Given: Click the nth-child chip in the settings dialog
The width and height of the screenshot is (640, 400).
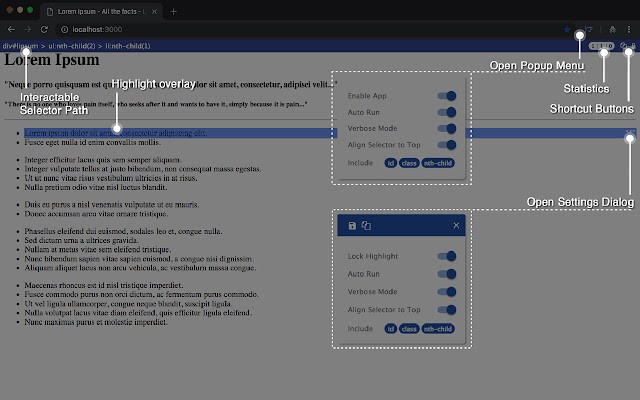Looking at the screenshot, I should click(438, 329).
